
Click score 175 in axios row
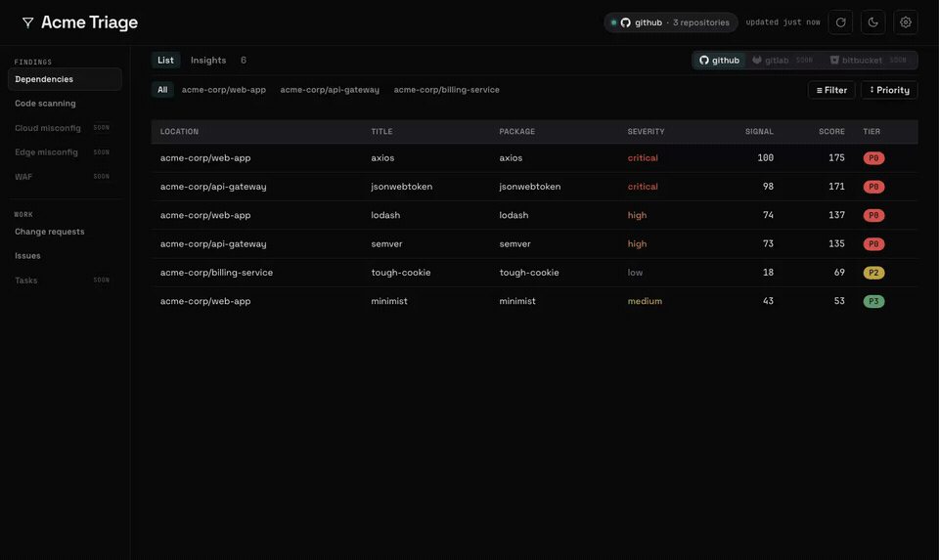836,158
